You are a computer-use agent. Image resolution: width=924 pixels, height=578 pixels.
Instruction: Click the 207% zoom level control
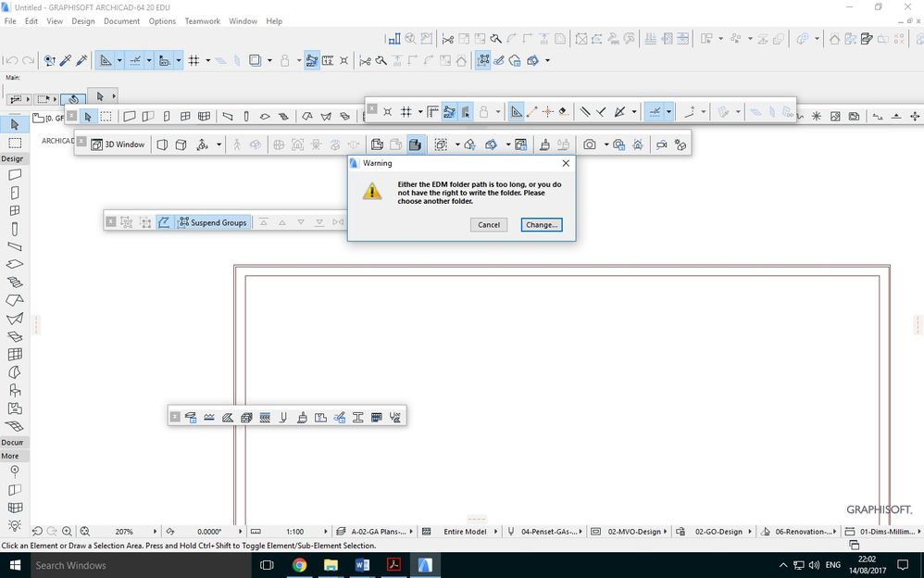(x=125, y=532)
